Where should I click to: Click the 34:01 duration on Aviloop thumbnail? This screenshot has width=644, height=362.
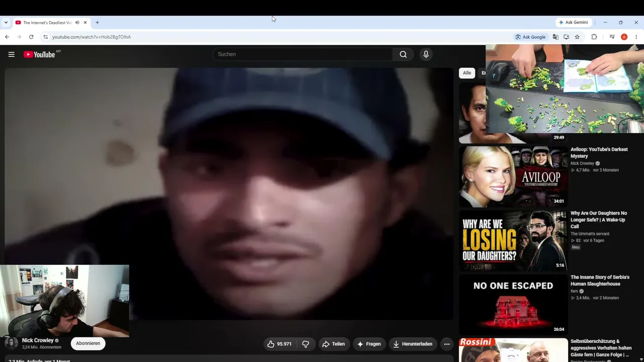tap(558, 201)
